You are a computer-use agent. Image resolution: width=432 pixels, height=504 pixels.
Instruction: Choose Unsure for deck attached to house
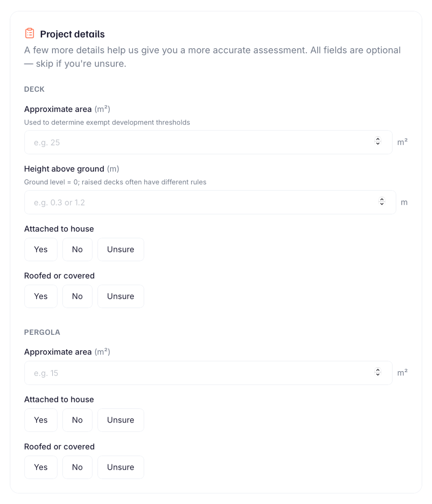(121, 249)
